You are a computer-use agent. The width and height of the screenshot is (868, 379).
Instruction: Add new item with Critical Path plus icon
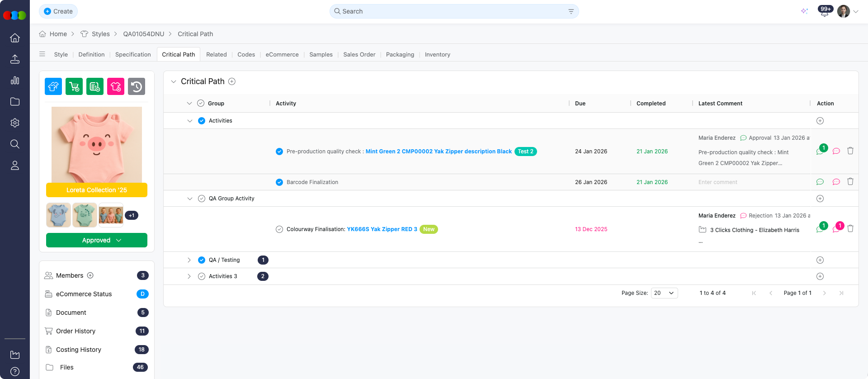click(232, 81)
